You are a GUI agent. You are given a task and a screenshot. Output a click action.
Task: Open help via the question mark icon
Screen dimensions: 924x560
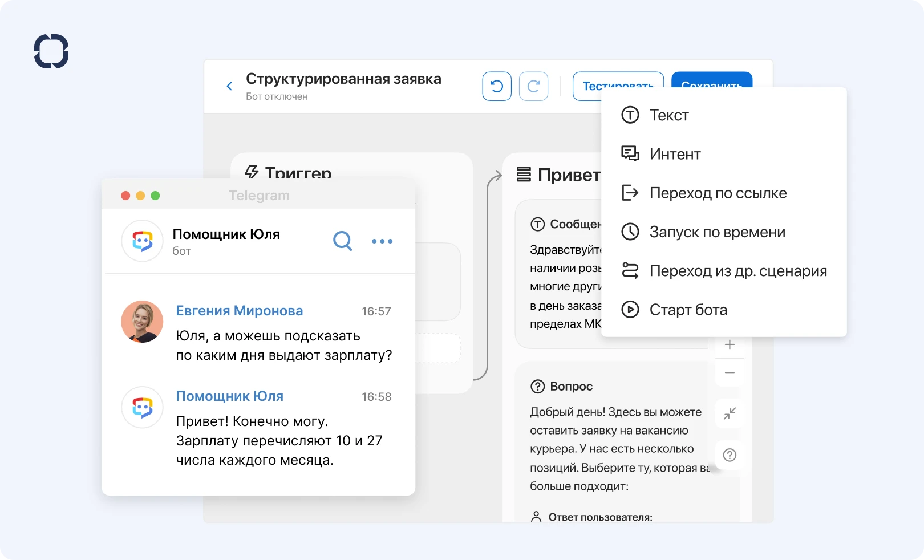pos(729,455)
